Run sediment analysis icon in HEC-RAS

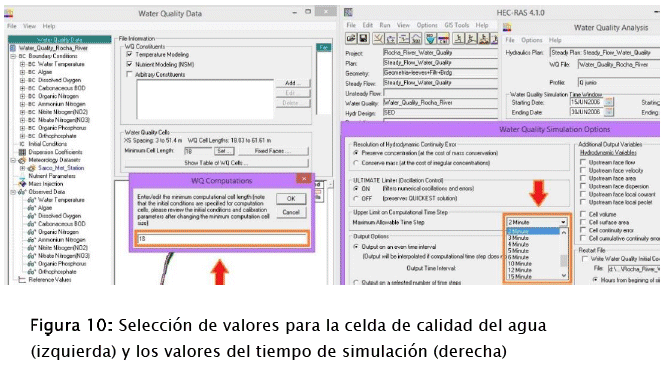[x=484, y=39]
